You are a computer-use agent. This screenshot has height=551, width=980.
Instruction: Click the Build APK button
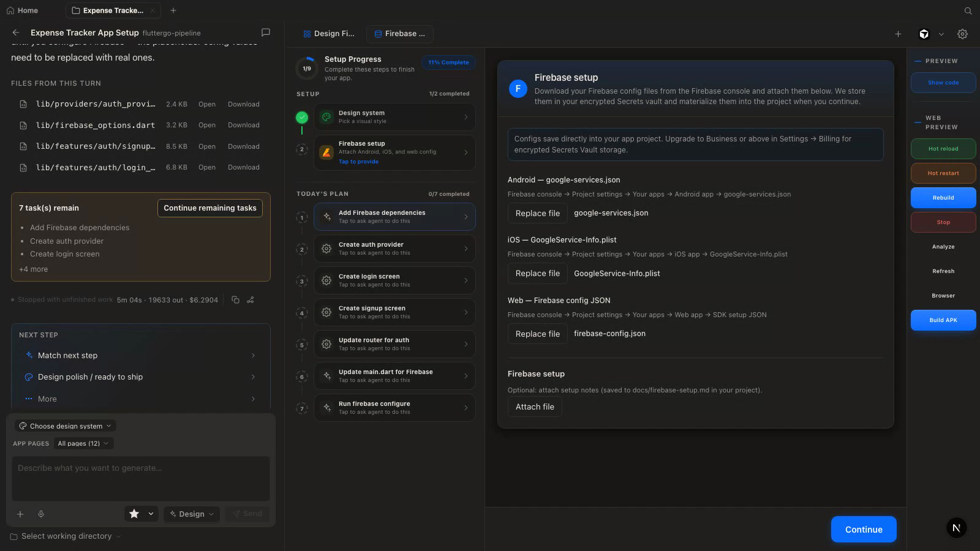click(943, 320)
